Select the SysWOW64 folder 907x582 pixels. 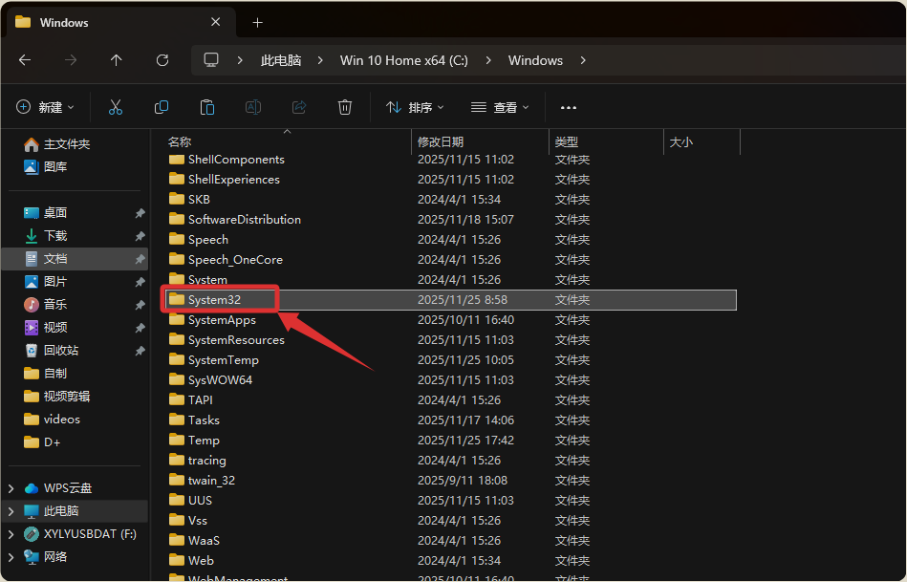(x=220, y=380)
